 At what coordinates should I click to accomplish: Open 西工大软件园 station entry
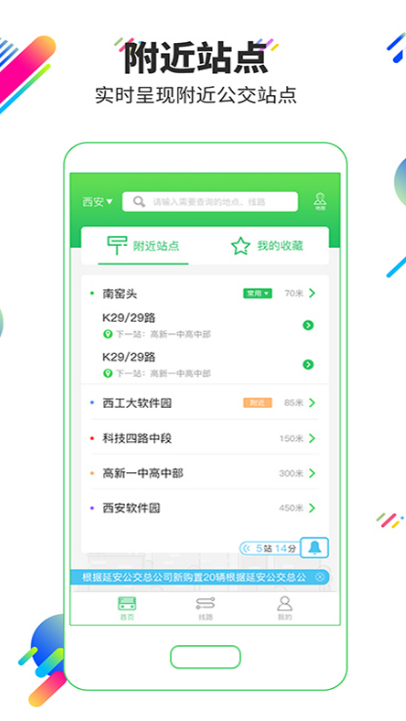205,403
